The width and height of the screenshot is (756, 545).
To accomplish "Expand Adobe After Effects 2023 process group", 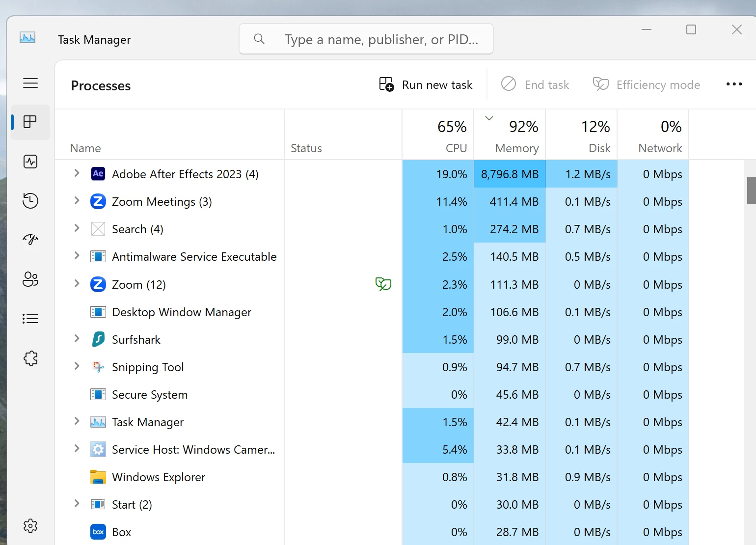I will 77,173.
